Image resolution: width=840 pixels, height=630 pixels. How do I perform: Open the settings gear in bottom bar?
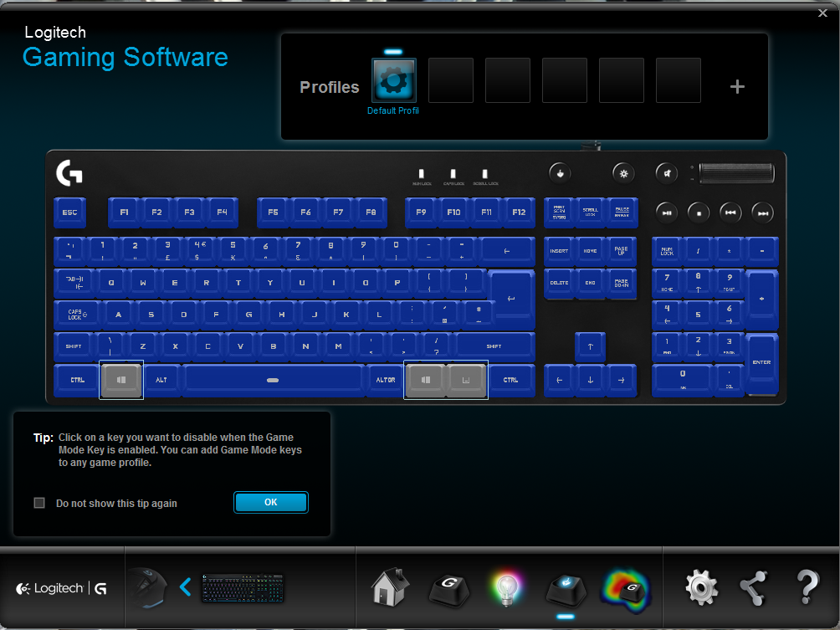701,588
